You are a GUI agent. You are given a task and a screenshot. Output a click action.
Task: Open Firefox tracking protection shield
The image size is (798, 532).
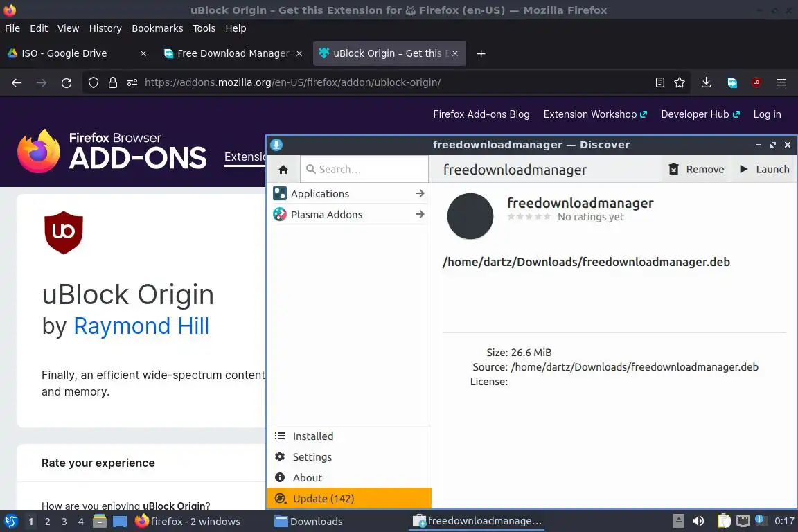tap(93, 82)
